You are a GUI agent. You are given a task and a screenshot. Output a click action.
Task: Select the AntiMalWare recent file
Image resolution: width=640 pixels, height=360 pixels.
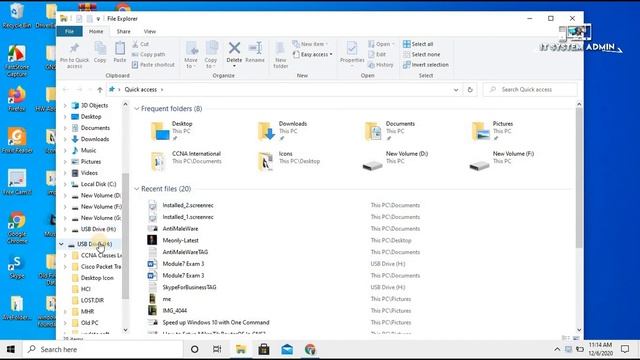(x=180, y=229)
